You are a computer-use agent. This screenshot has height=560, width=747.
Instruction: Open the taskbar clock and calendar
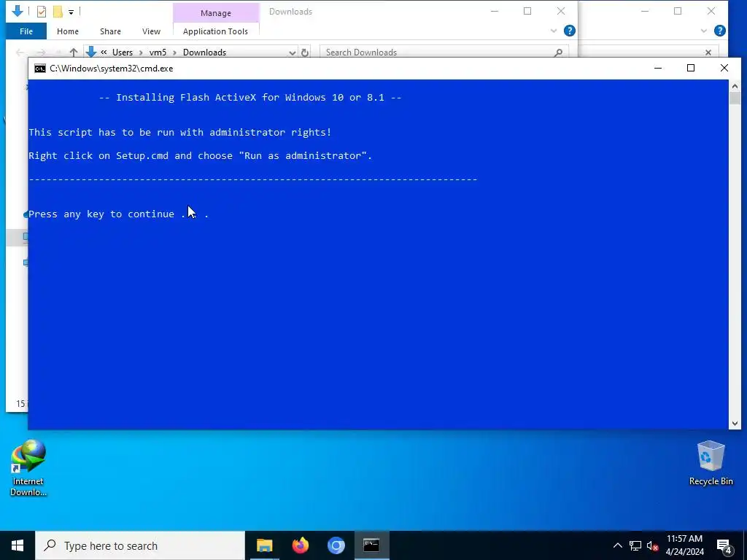click(x=684, y=545)
